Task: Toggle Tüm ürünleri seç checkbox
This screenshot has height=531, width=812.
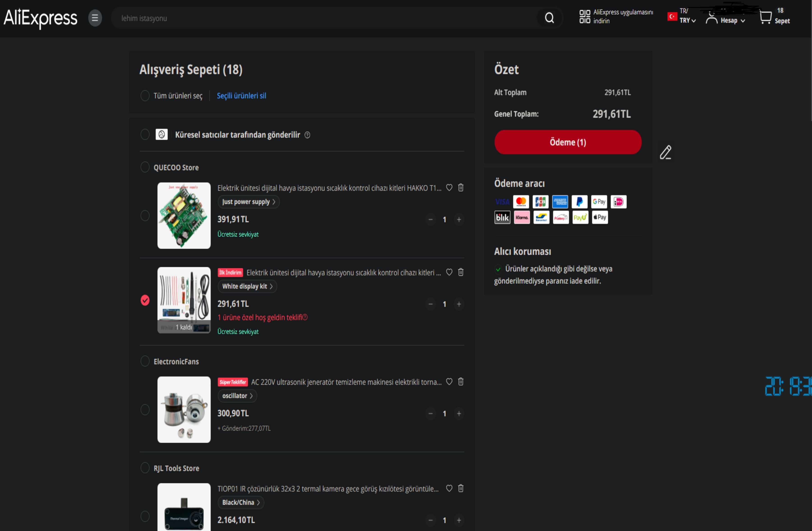Action: click(x=145, y=96)
